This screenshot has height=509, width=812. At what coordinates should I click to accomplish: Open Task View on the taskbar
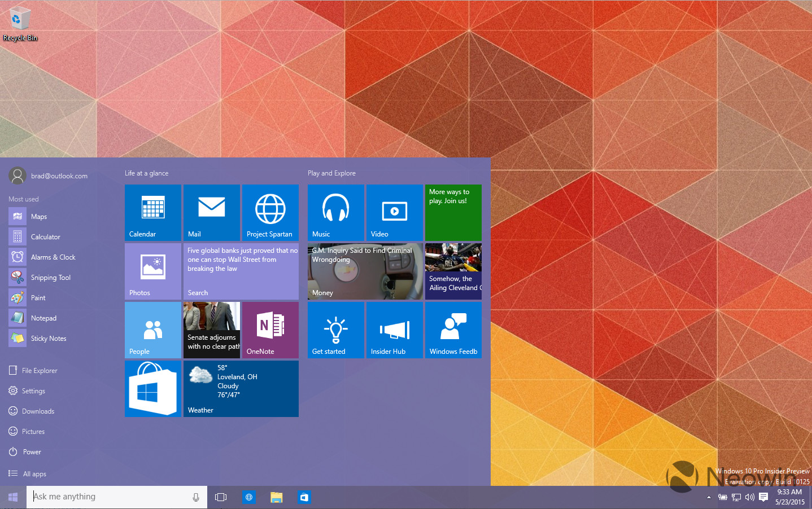221,497
